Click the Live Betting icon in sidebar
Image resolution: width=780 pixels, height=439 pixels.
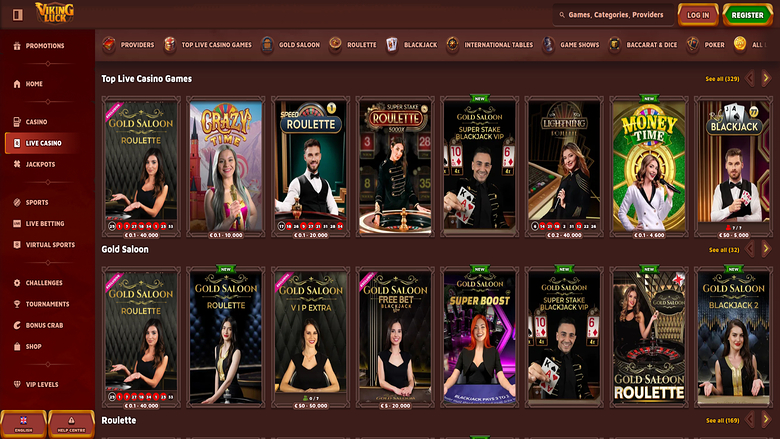17,224
